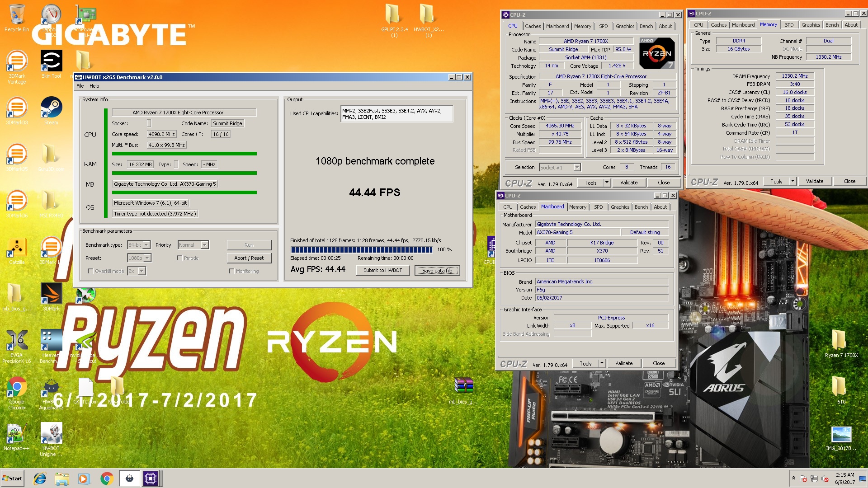
Task: Click Save data file button
Action: (x=437, y=271)
